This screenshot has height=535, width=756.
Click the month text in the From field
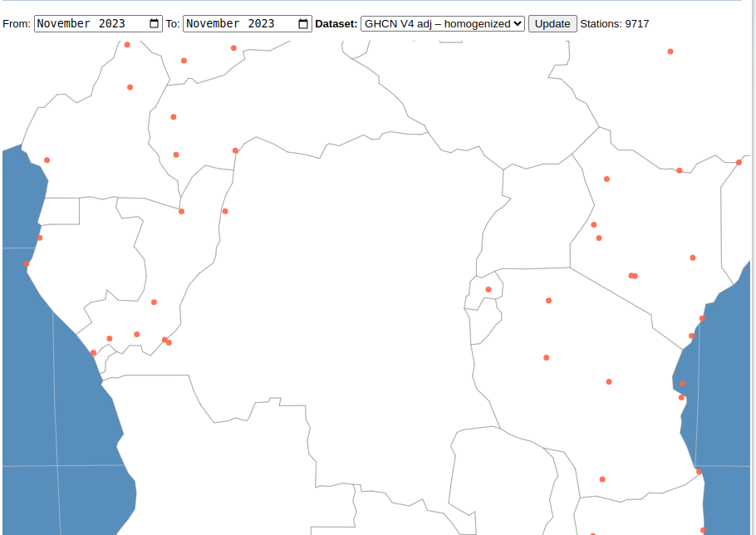64,24
